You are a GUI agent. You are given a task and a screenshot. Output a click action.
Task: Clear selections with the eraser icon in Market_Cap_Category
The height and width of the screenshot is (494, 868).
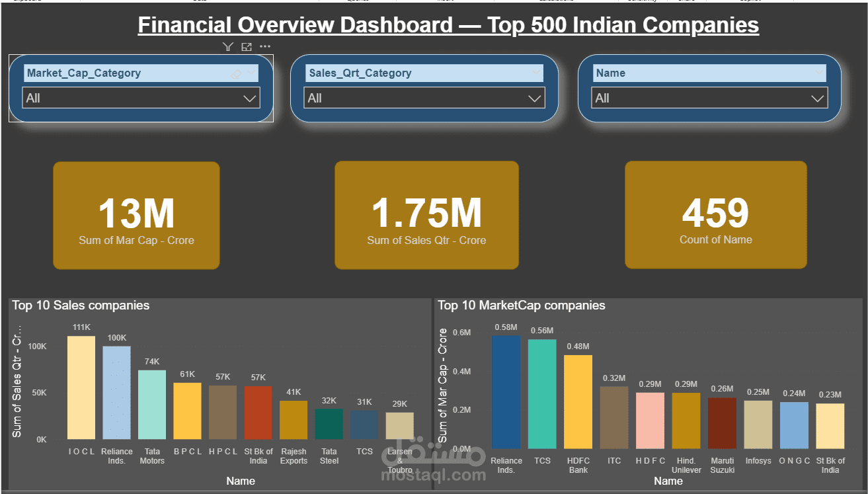point(236,73)
